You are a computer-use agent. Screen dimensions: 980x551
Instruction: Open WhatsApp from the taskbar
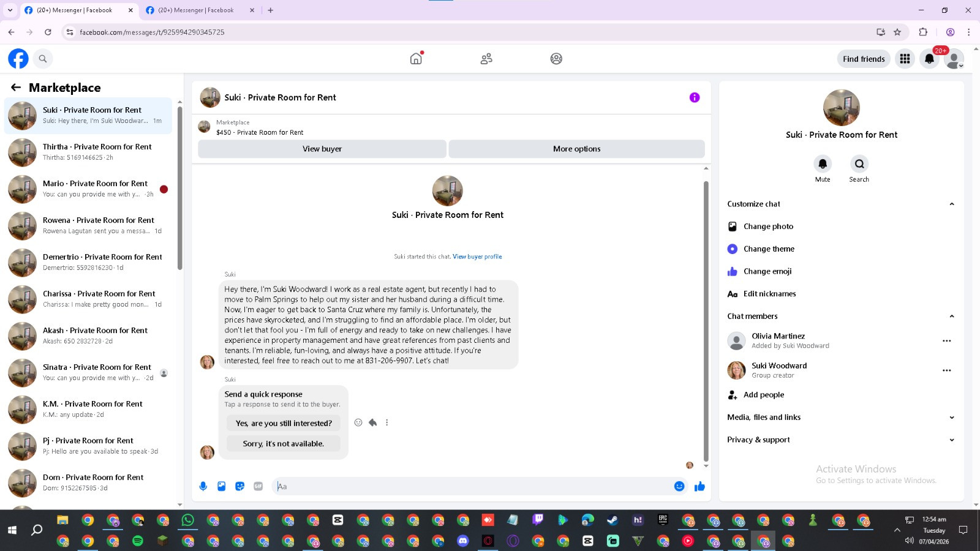pyautogui.click(x=187, y=520)
